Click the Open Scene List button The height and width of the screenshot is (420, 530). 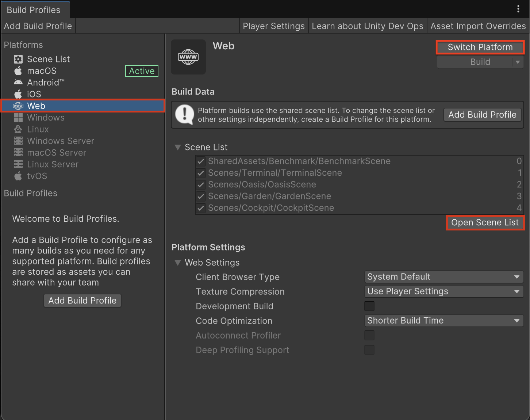pyautogui.click(x=485, y=223)
